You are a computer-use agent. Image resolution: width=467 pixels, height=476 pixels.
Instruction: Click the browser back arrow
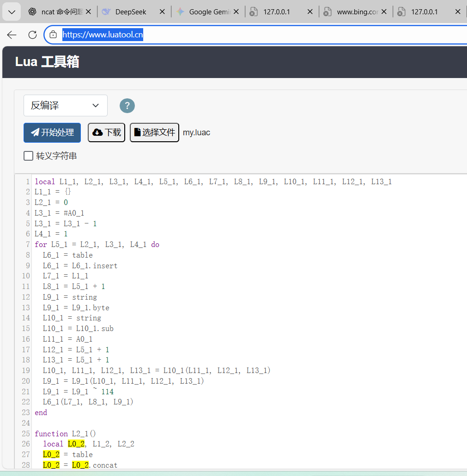tap(12, 35)
